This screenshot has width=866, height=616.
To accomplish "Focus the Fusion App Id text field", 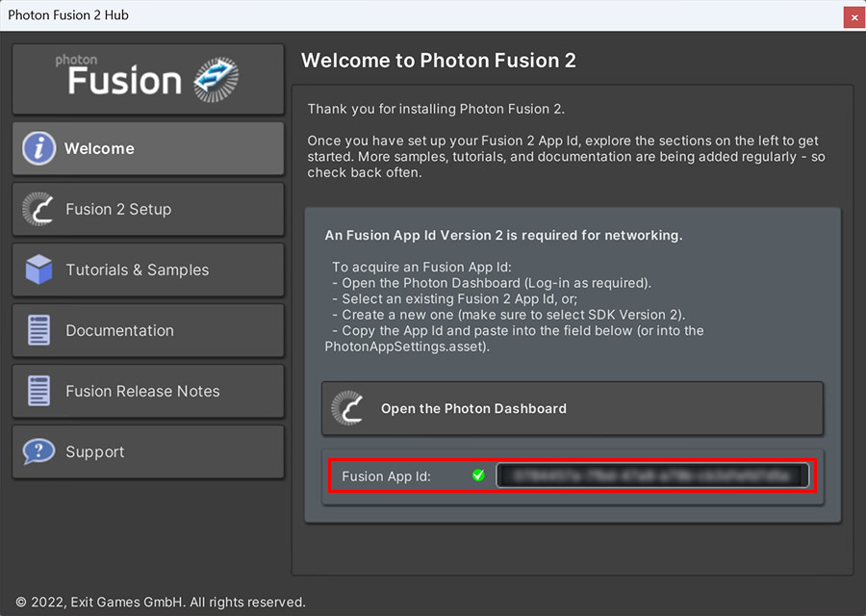I will [651, 475].
